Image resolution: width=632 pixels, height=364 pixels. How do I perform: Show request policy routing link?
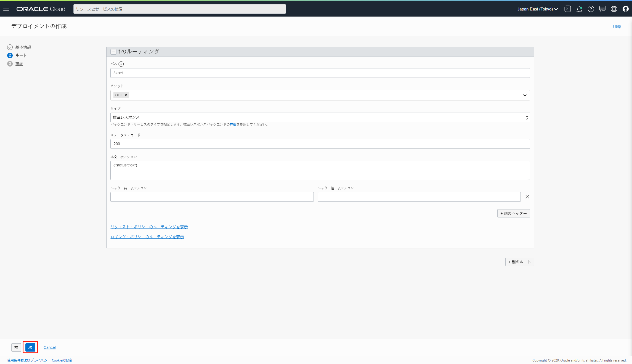(x=149, y=227)
